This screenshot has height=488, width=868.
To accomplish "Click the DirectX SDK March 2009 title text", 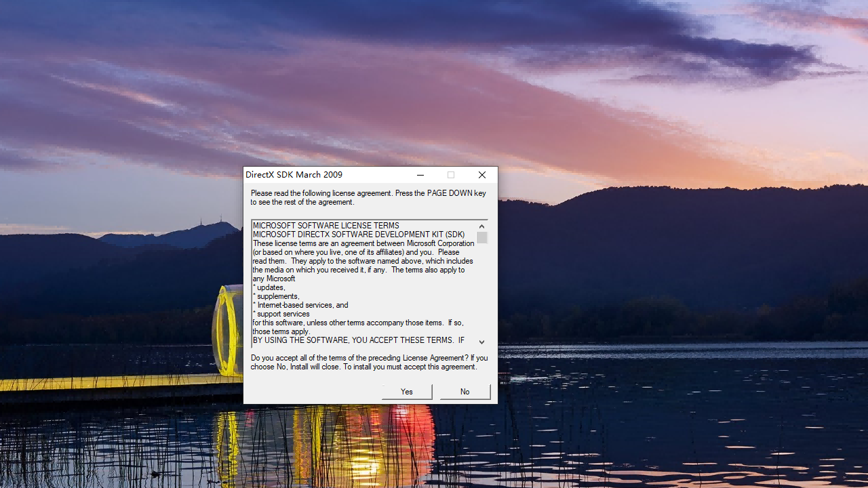I will [294, 175].
